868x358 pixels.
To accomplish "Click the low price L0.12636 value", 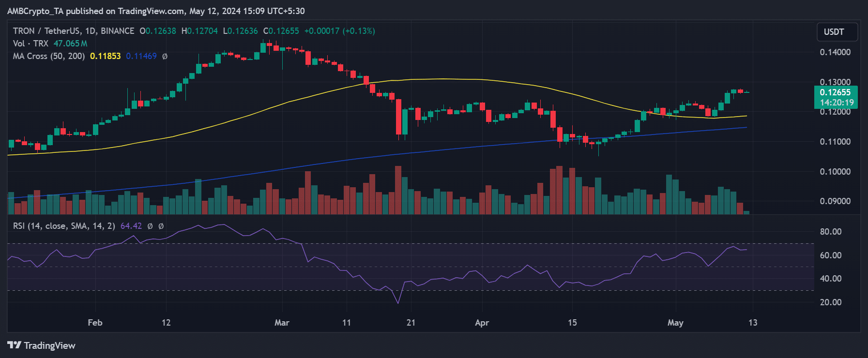I will click(240, 31).
